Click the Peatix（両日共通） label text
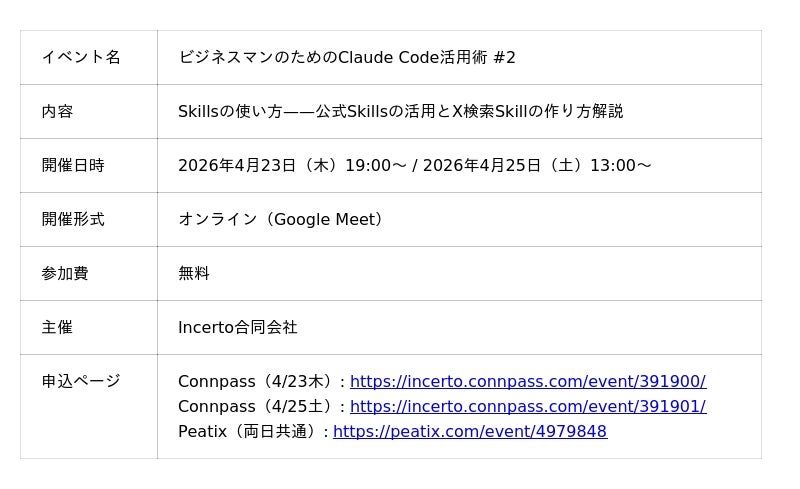The image size is (800, 489). pos(250,431)
